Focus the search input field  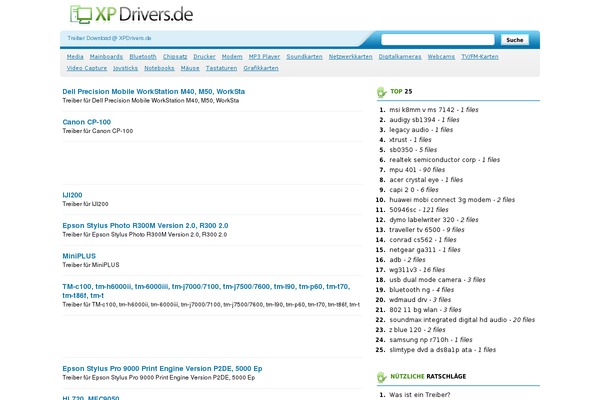click(438, 39)
